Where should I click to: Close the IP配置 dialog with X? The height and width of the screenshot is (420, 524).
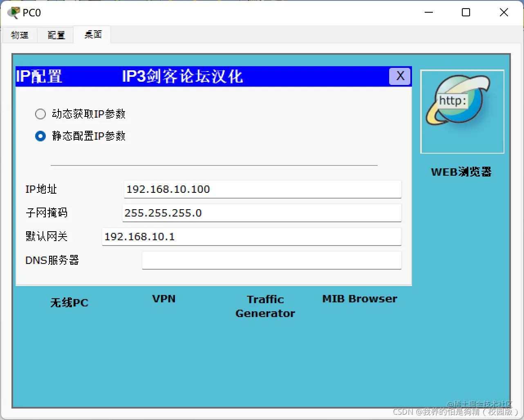pos(400,76)
